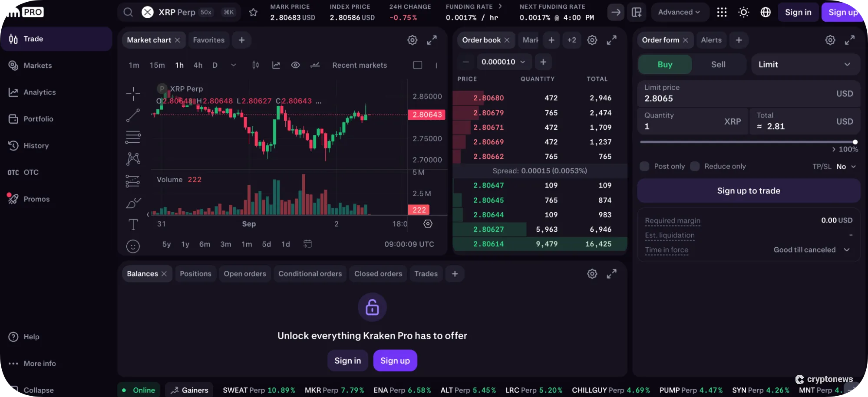Expand the Advanced menu in the top bar
Viewport: 868px width, 397px height.
coord(679,12)
